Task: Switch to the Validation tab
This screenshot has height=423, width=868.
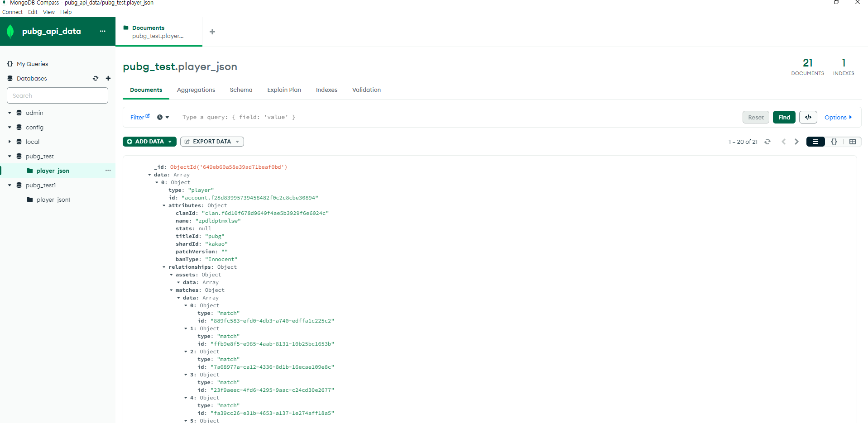Action: [x=366, y=90]
